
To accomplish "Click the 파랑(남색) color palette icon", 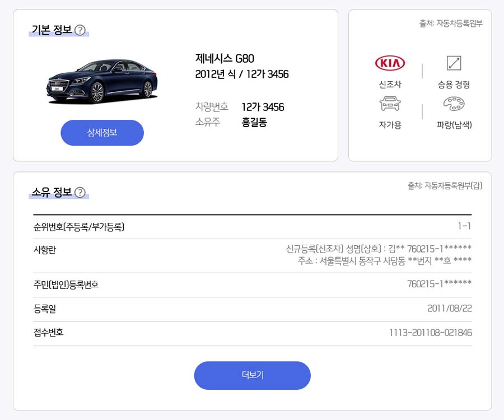I will (454, 104).
